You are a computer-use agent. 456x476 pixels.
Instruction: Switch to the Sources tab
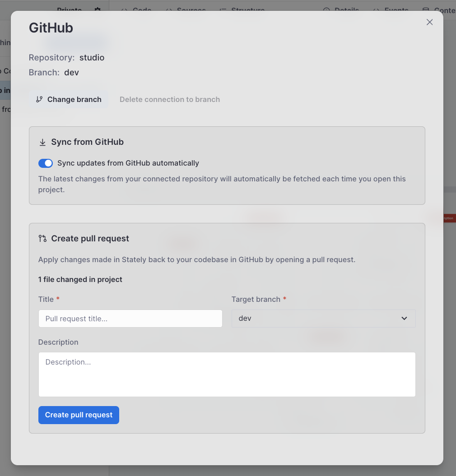pos(185,10)
